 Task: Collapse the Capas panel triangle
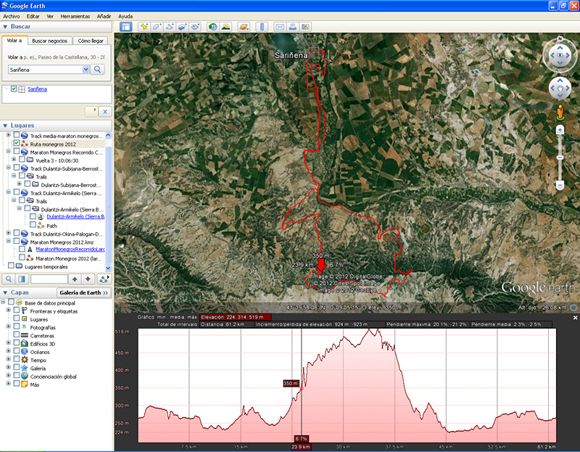[x=5, y=293]
